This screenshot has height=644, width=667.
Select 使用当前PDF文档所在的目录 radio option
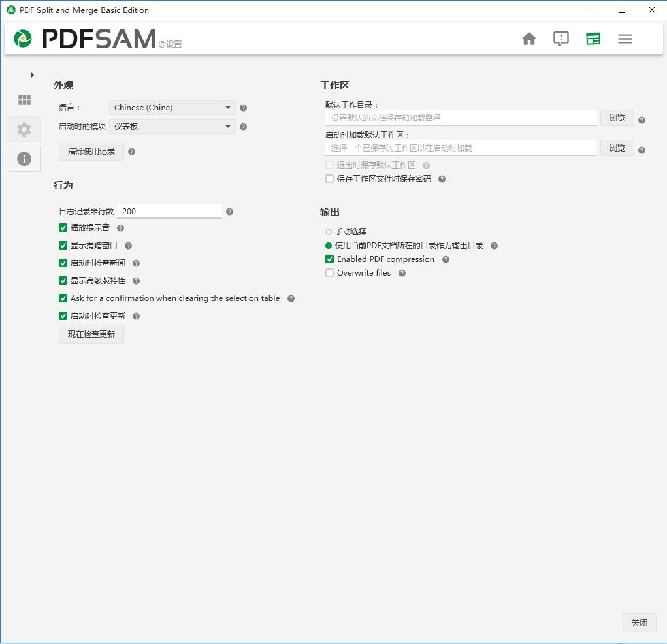point(329,246)
